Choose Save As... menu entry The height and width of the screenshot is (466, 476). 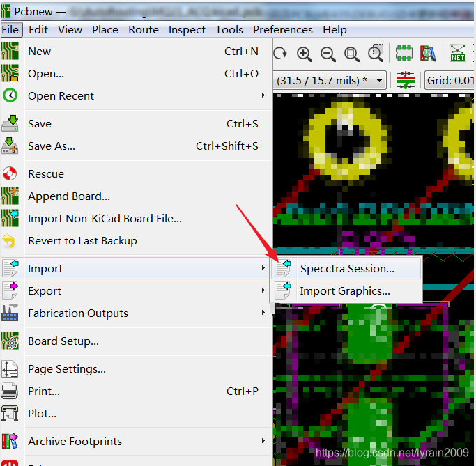[x=137, y=146]
